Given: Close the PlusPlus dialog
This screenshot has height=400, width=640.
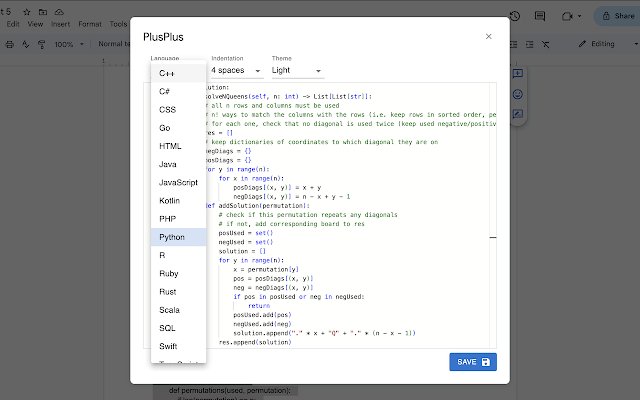Looking at the screenshot, I should point(489,36).
